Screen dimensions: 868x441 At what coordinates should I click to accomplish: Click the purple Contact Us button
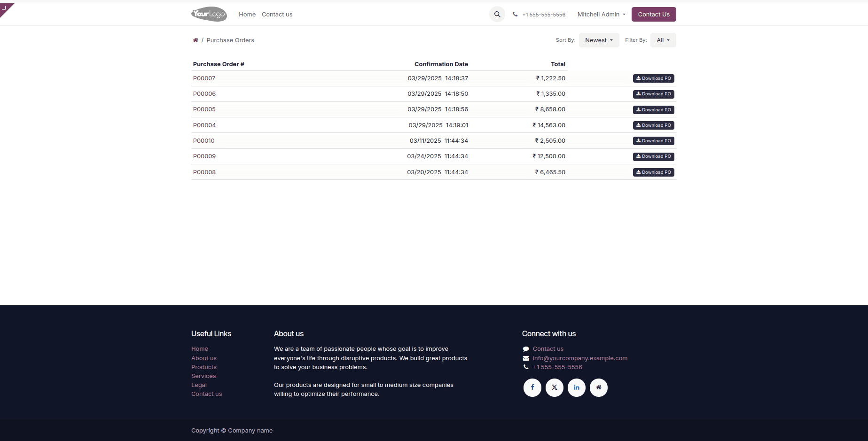coord(654,15)
